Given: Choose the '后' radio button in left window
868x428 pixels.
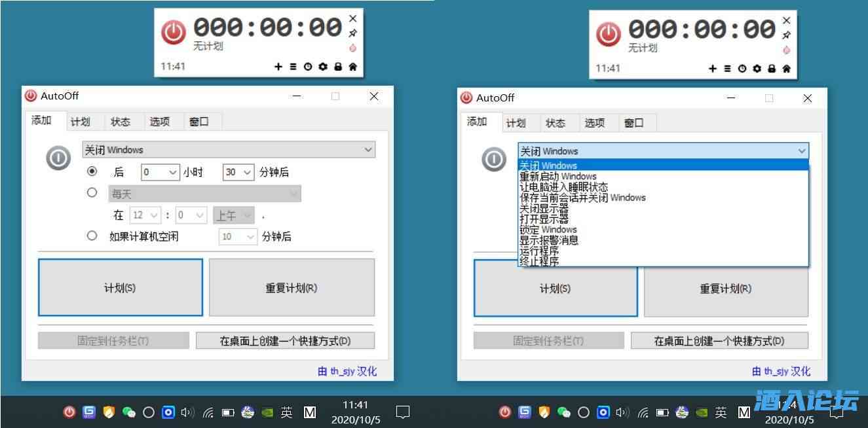Looking at the screenshot, I should pos(92,171).
